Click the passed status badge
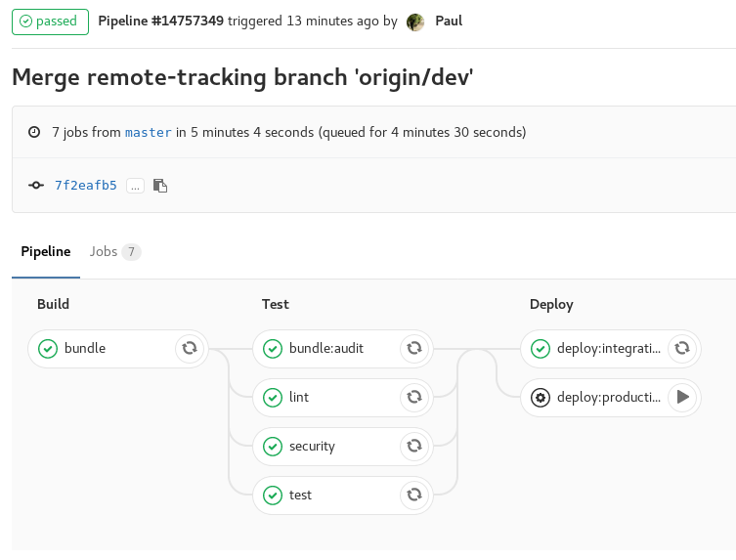 point(50,22)
